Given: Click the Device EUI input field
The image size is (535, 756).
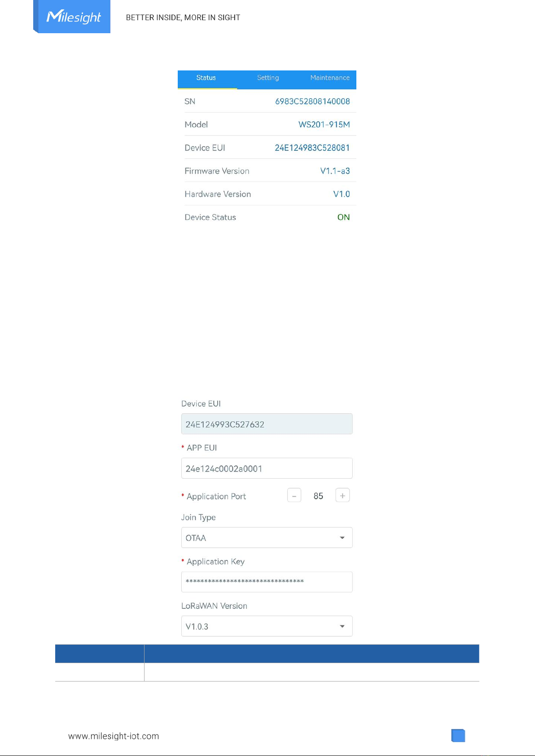Looking at the screenshot, I should click(x=267, y=424).
